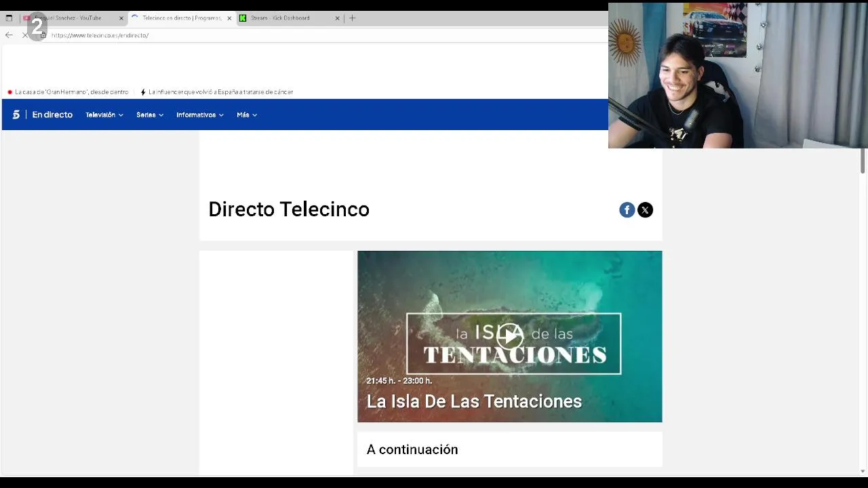Viewport: 868px width, 488px height.
Task: Click the La Isla De Las Tentaciones title
Action: pyautogui.click(x=474, y=401)
